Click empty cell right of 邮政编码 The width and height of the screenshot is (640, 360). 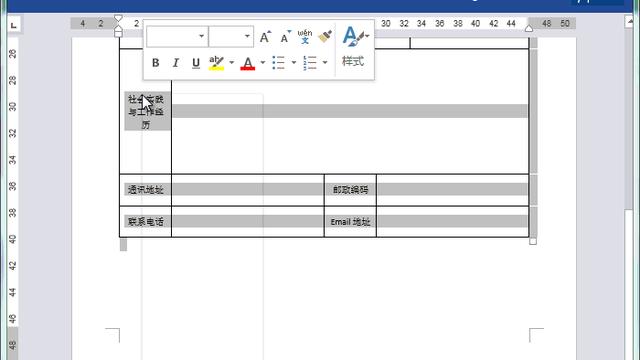coord(452,190)
